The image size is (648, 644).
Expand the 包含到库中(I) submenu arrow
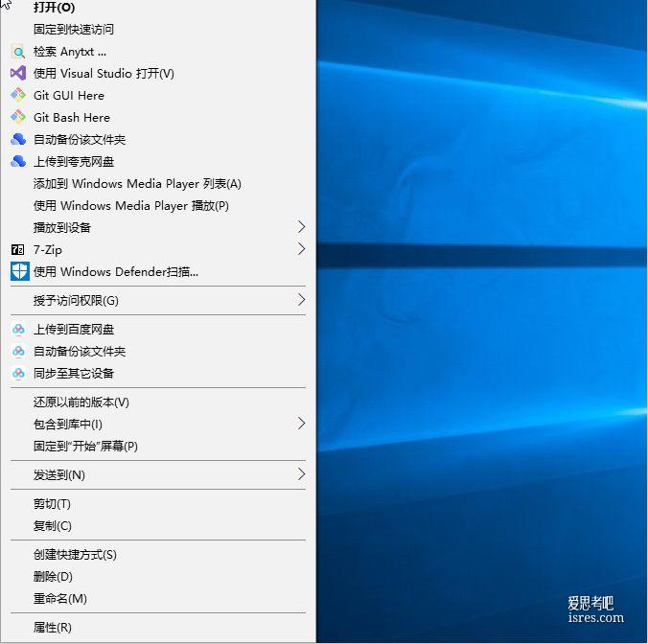pyautogui.click(x=301, y=424)
